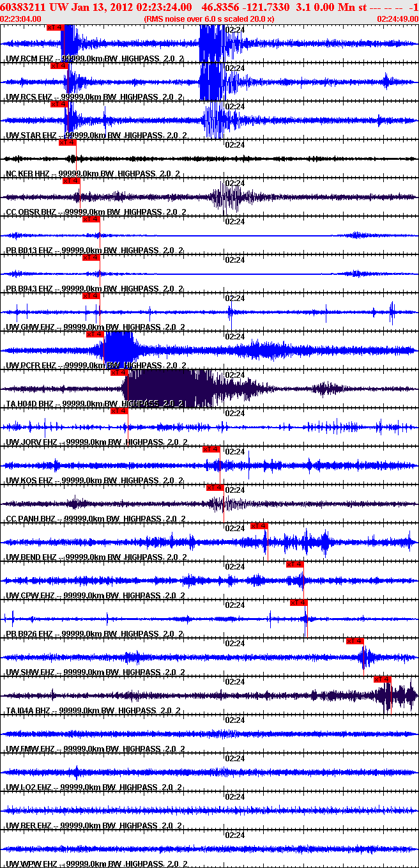Select the red pick flag on JORV trace

point(119,411)
